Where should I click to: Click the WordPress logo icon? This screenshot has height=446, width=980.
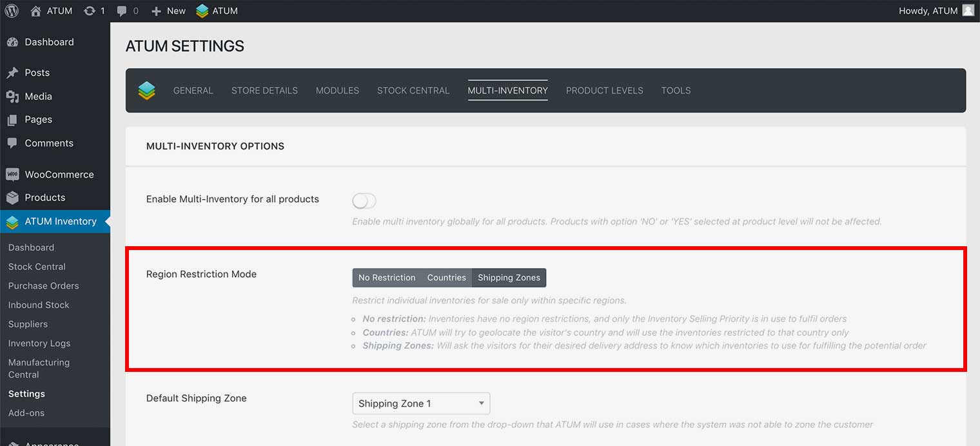pyautogui.click(x=12, y=11)
